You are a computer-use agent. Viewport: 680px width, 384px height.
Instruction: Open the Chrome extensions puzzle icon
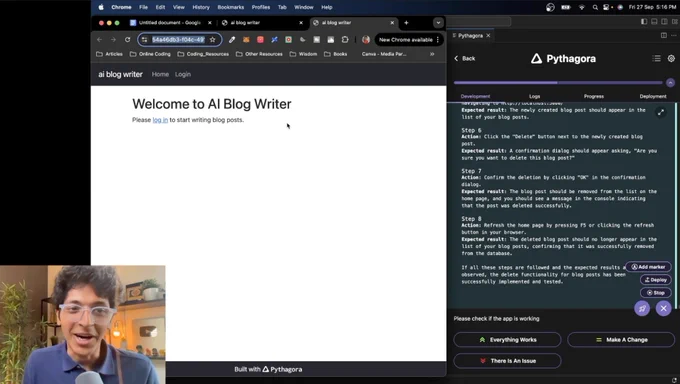click(345, 39)
